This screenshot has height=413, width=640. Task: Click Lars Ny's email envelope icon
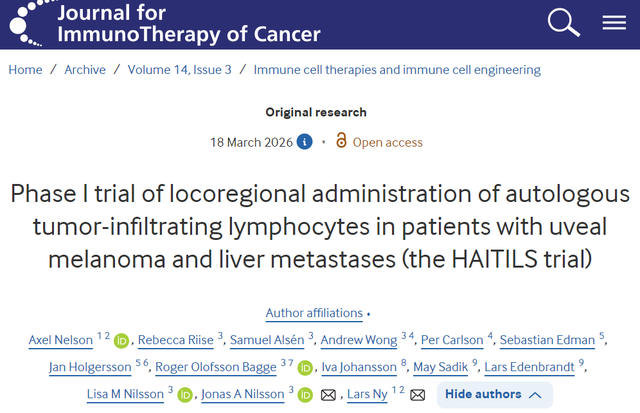point(417,395)
